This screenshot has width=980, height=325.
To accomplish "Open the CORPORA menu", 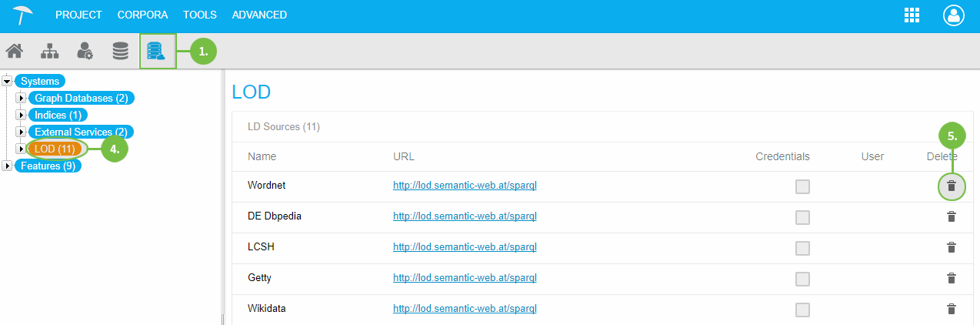I will click(142, 15).
